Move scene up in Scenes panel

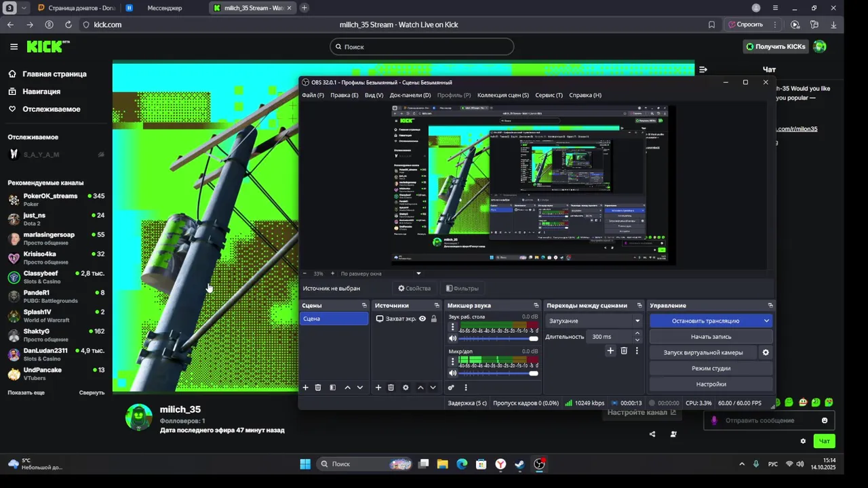[x=348, y=388]
